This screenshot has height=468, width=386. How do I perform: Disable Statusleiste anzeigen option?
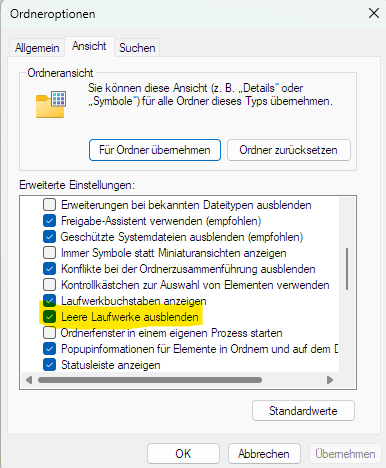coord(49,365)
